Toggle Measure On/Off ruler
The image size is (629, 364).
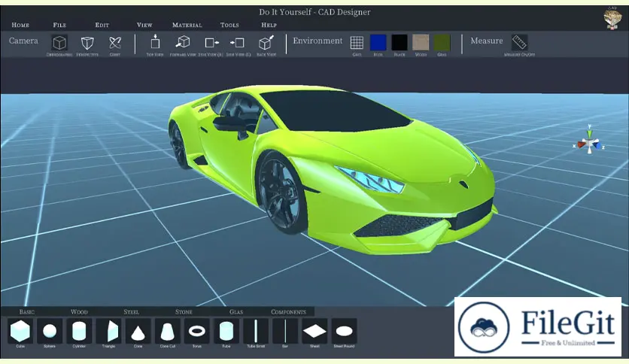(x=519, y=43)
